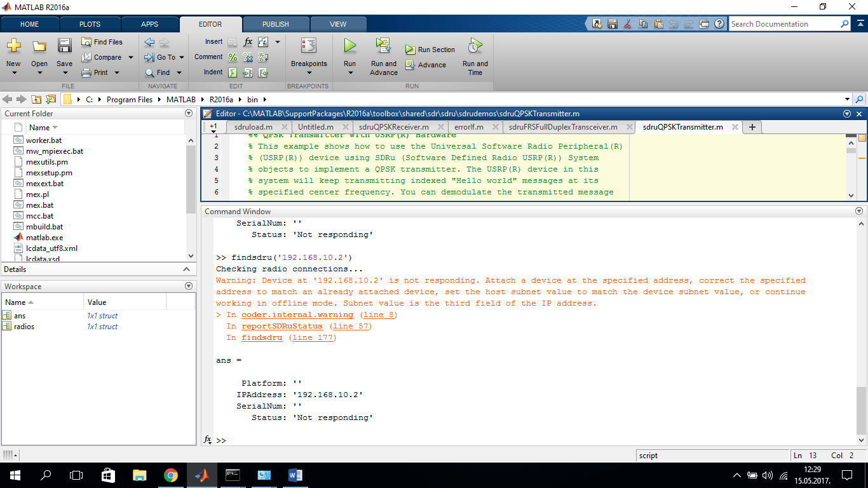Decrease indent with the indent-left icon

click(262, 72)
